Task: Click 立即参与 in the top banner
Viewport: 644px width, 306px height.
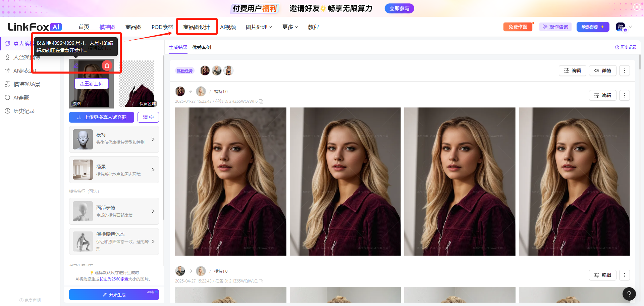Action: 399,8
